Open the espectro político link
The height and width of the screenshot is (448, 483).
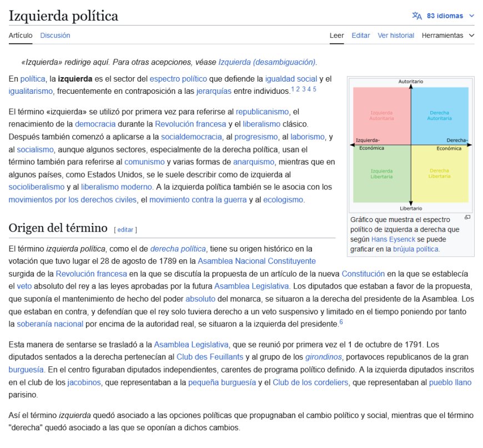[x=178, y=79]
